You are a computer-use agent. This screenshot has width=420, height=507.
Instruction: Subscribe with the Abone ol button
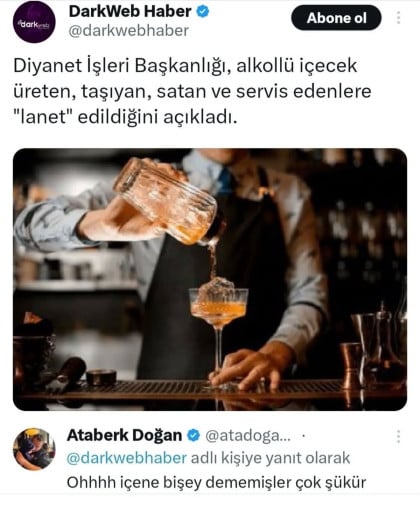point(336,18)
